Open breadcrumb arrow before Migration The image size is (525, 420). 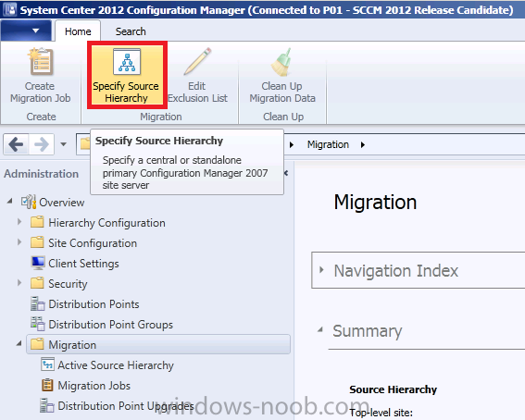click(292, 145)
